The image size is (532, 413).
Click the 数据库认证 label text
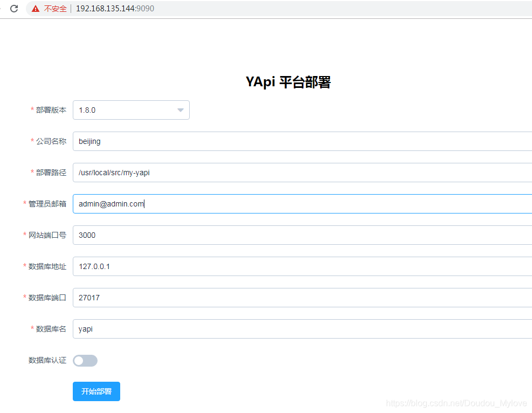coord(46,360)
